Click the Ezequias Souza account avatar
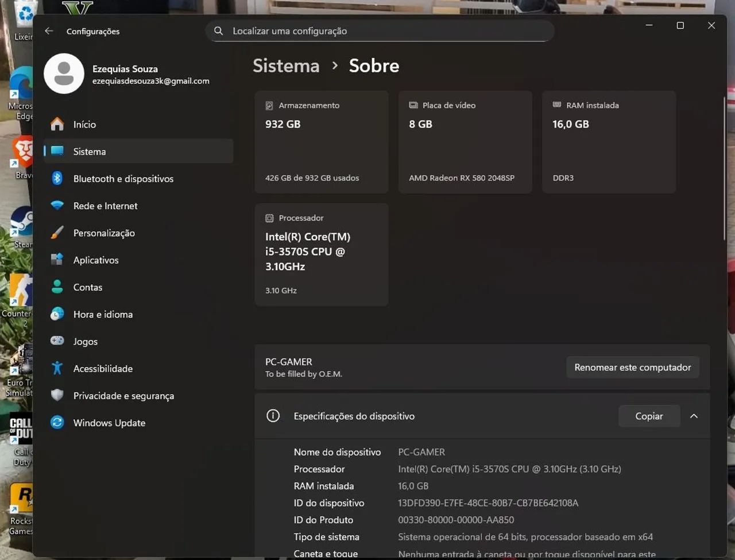The width and height of the screenshot is (735, 560). click(x=64, y=74)
